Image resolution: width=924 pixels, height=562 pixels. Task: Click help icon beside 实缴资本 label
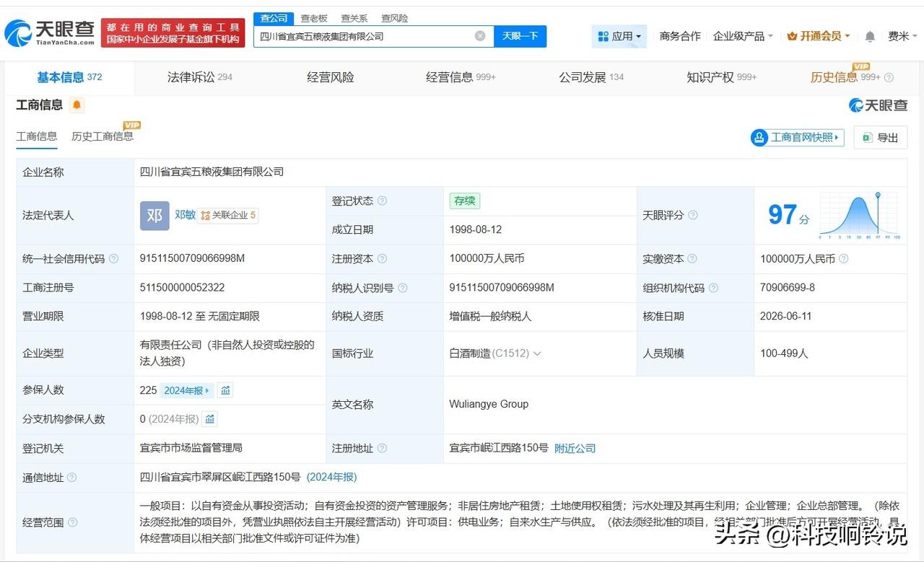(693, 259)
